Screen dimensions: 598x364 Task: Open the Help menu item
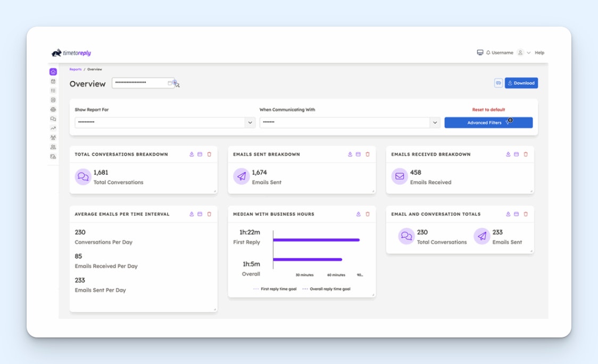(x=539, y=53)
